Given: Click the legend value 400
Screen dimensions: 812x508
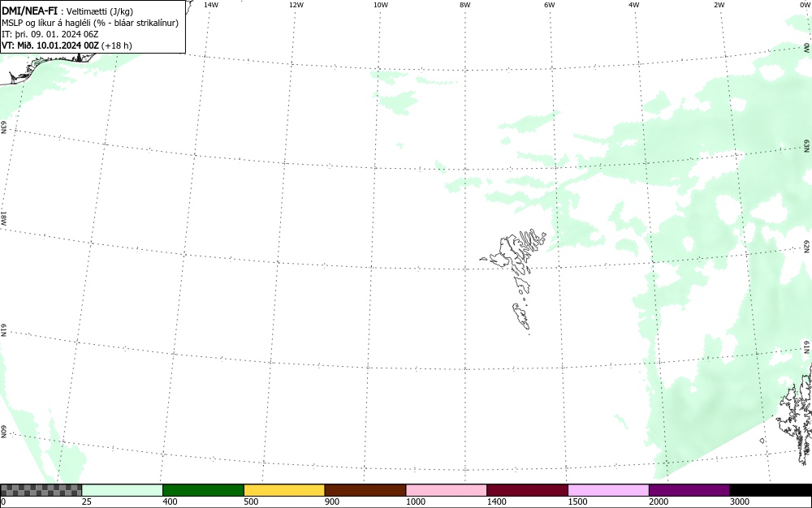Looking at the screenshot, I should point(170,502).
